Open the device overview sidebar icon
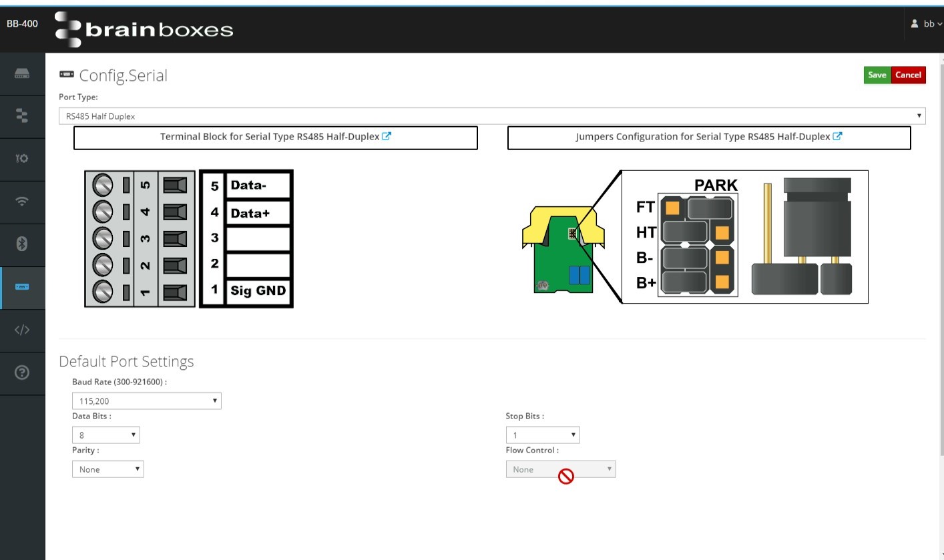Screen dimensions: 944x560 22,73
